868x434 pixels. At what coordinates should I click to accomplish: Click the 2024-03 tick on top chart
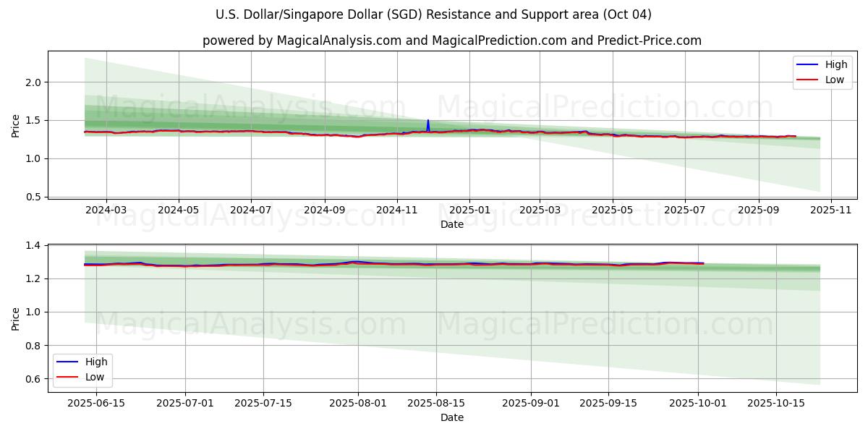(x=106, y=210)
